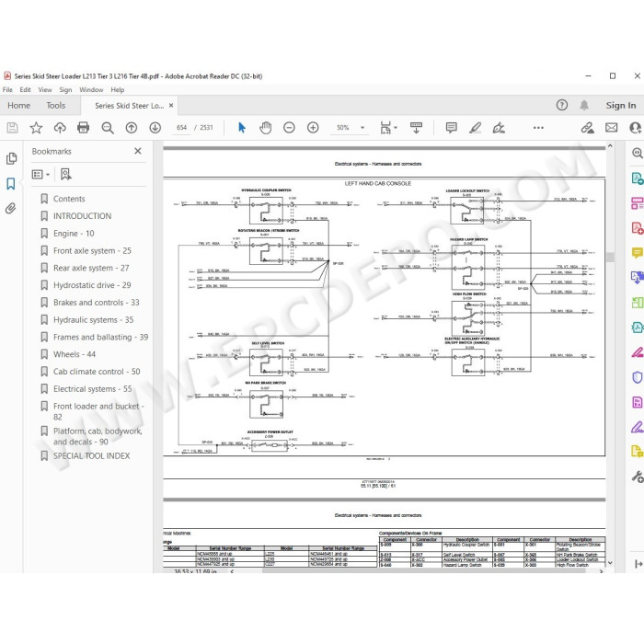Jump to Brakes and controls bookmark

(96, 303)
